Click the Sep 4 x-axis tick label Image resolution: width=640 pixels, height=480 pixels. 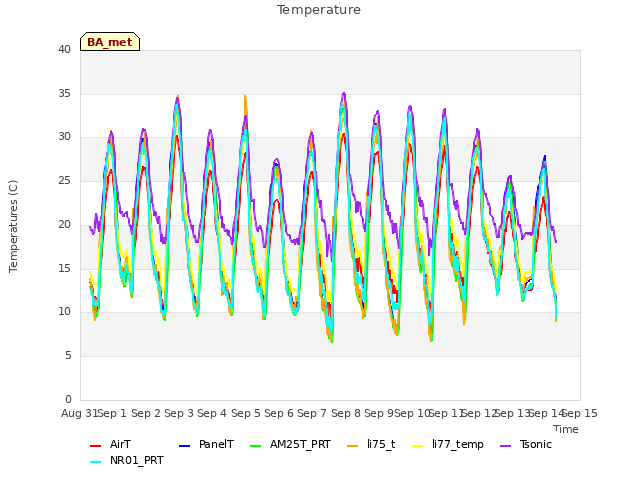click(212, 413)
